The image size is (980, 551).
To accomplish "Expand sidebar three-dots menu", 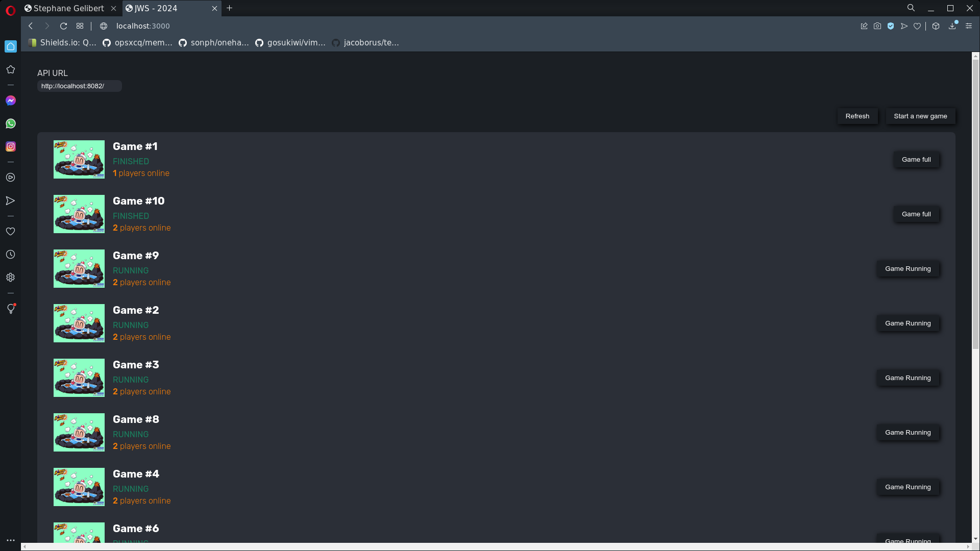I will pos(11,540).
